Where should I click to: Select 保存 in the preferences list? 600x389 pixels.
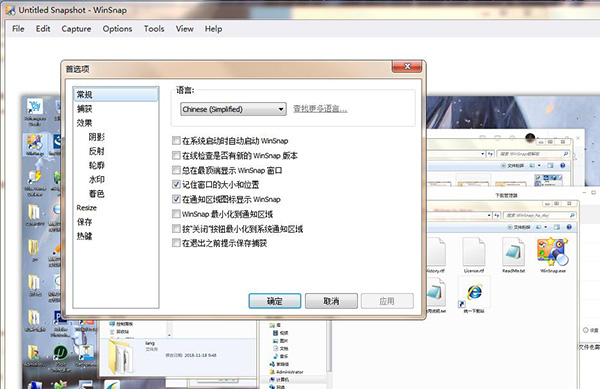coord(85,222)
